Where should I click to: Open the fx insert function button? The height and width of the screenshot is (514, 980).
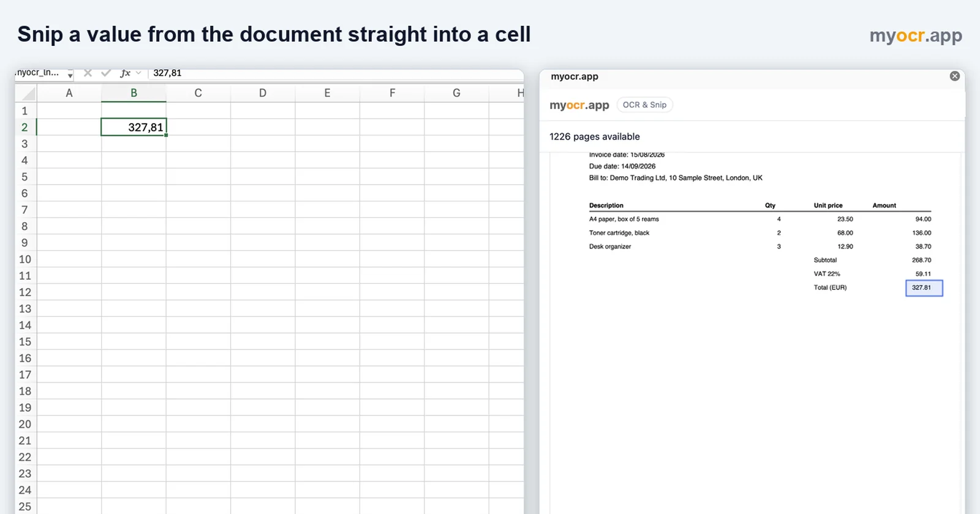pos(125,73)
